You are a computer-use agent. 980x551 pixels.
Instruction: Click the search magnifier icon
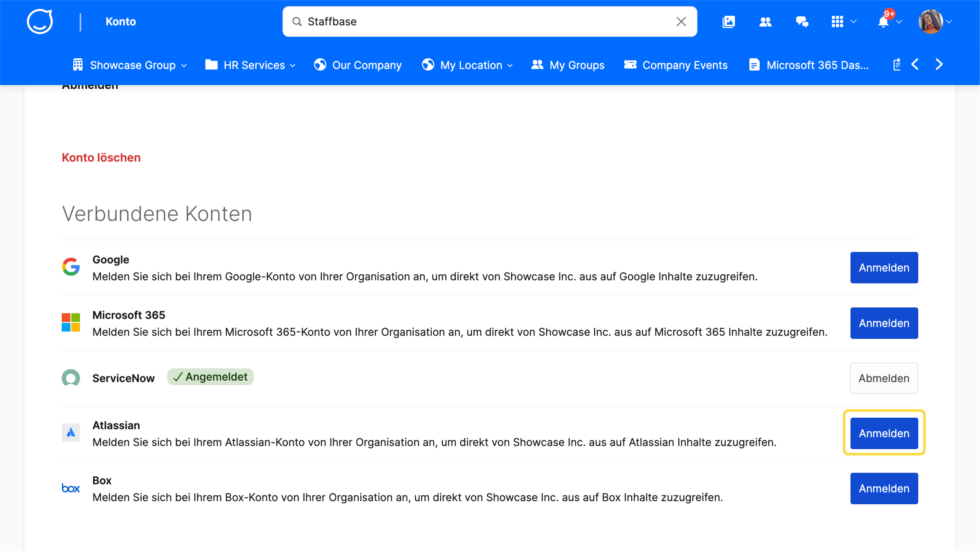point(297,22)
